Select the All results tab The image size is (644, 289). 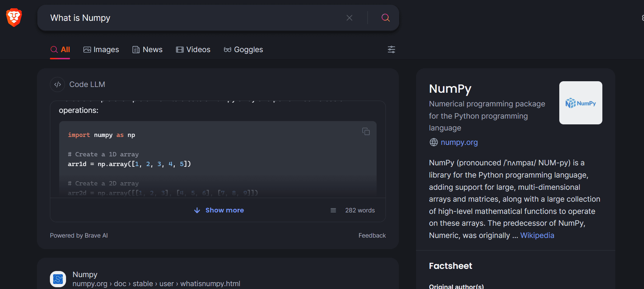[x=60, y=50]
